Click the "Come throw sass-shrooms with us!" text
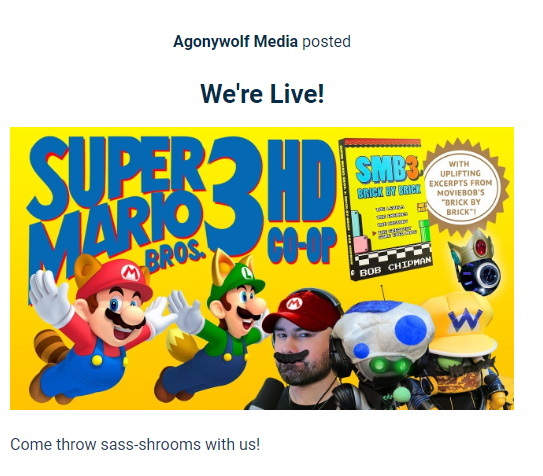This screenshot has width=543, height=476. point(135,444)
